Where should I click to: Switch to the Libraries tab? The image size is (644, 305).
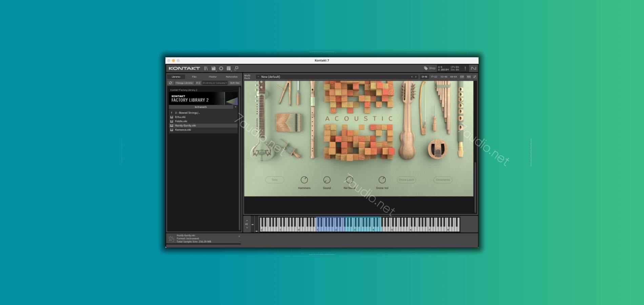tap(176, 77)
